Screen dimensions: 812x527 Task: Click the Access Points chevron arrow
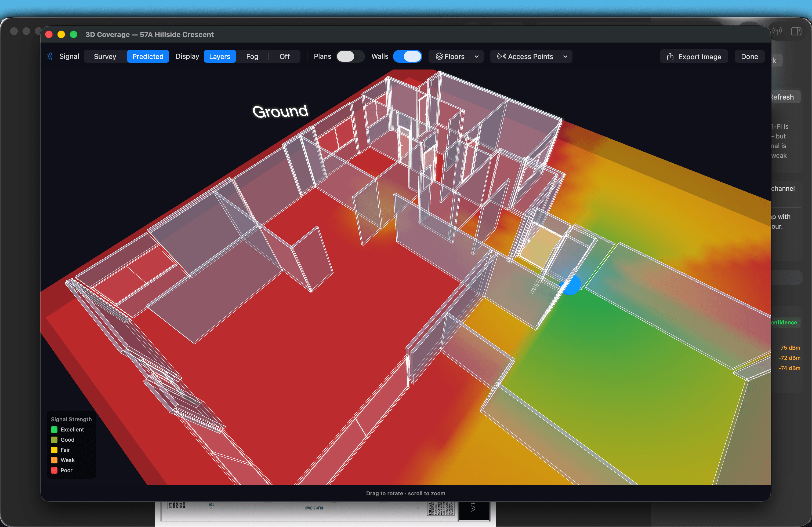pos(565,57)
